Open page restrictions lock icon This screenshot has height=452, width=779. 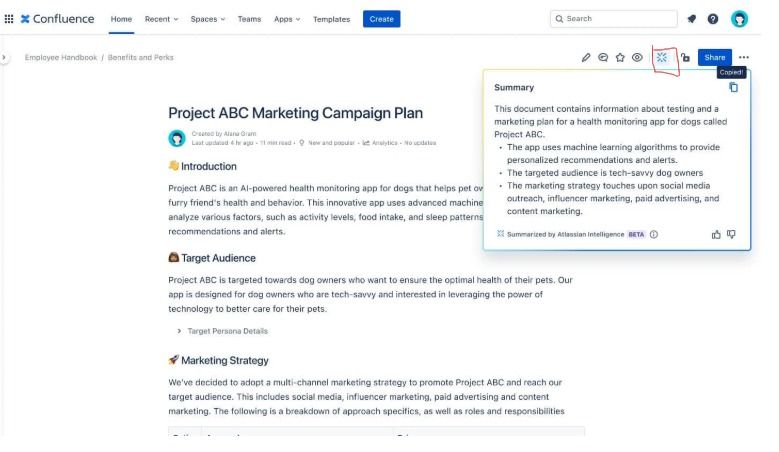pyautogui.click(x=685, y=58)
